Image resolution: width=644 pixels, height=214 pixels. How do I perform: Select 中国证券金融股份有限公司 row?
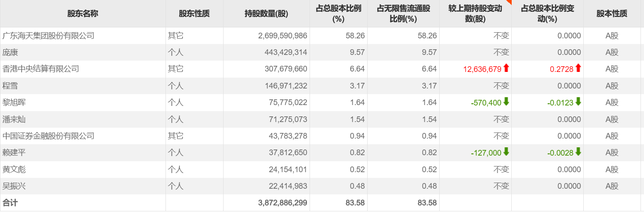(x=48, y=136)
